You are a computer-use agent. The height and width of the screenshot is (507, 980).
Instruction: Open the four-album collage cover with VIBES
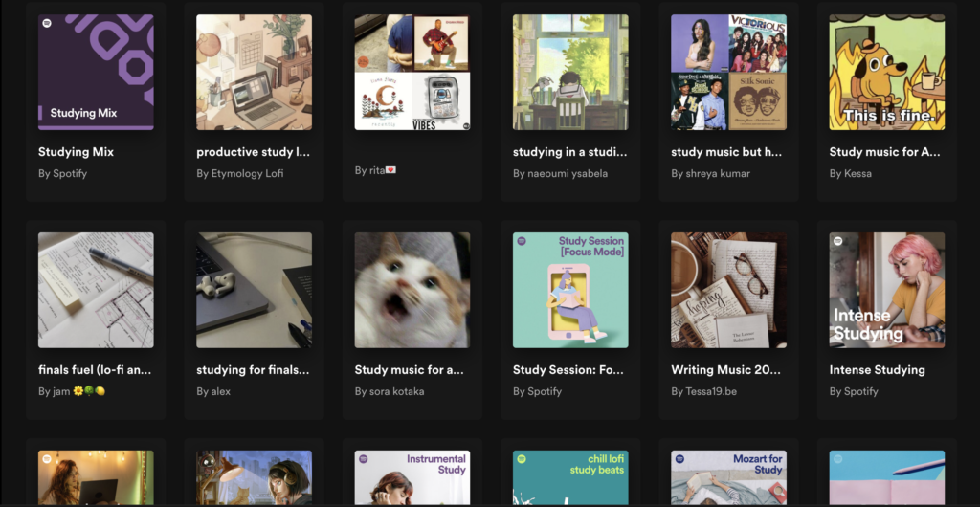pyautogui.click(x=412, y=73)
